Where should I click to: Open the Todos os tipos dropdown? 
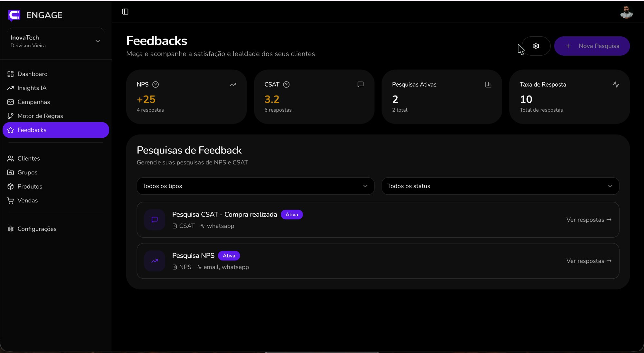click(x=255, y=186)
